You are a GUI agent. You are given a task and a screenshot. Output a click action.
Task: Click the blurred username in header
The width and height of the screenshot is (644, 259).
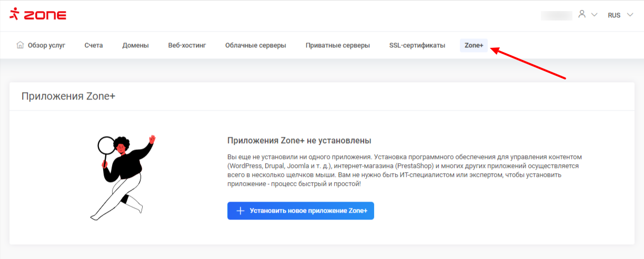[556, 15]
